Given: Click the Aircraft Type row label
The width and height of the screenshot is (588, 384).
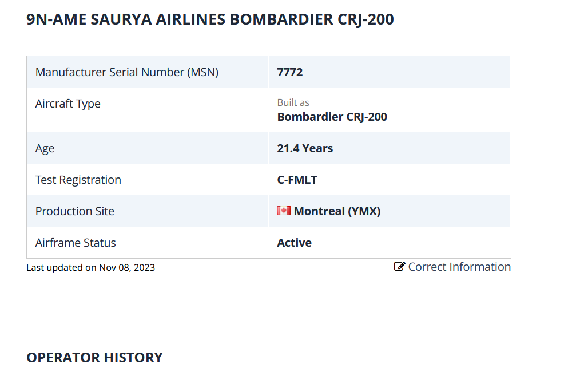Looking at the screenshot, I should point(68,104).
